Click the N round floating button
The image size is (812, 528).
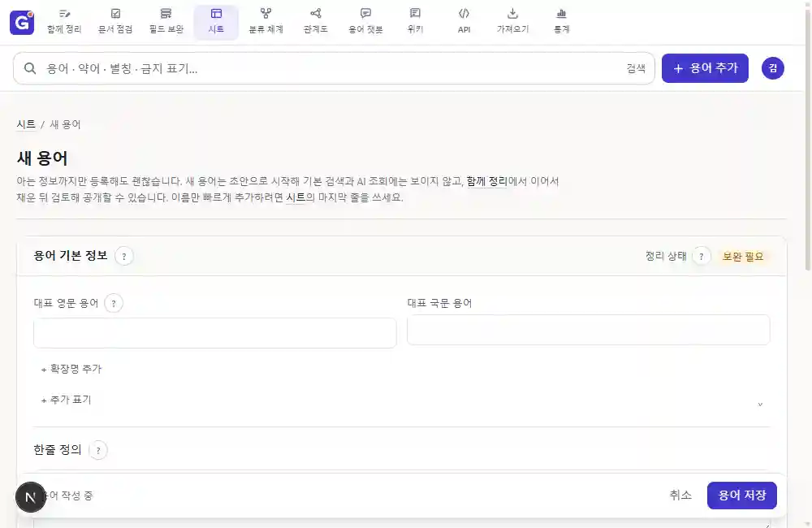[x=31, y=497]
